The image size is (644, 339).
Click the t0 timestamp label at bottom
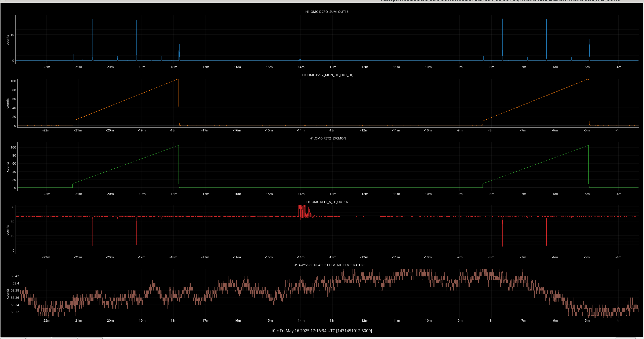coord(322,331)
